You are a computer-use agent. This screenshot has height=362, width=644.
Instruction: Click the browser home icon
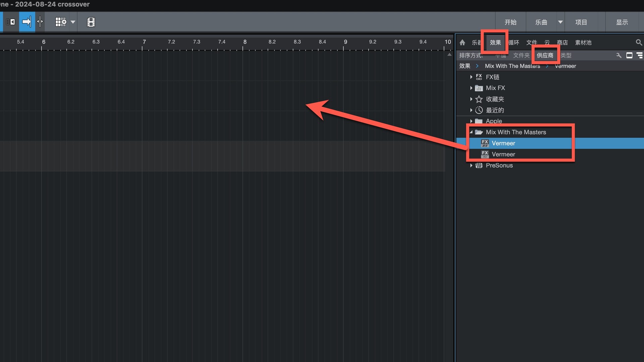(463, 43)
